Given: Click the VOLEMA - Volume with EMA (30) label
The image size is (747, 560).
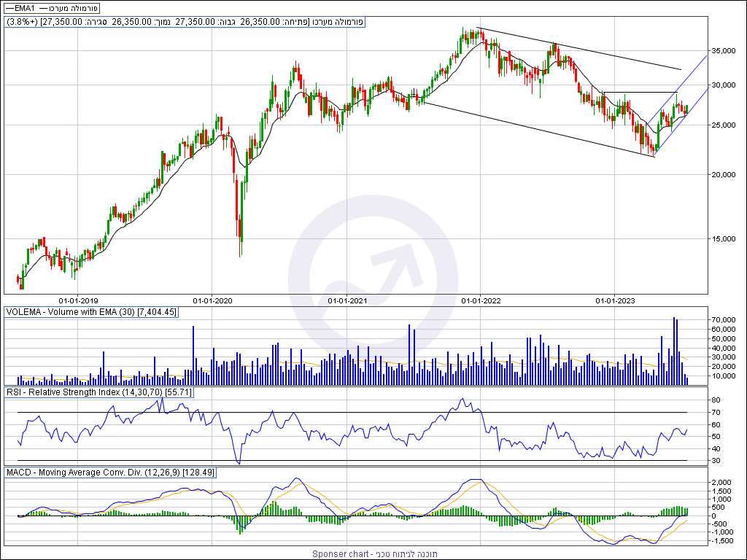Looking at the screenshot, I should (x=91, y=312).
